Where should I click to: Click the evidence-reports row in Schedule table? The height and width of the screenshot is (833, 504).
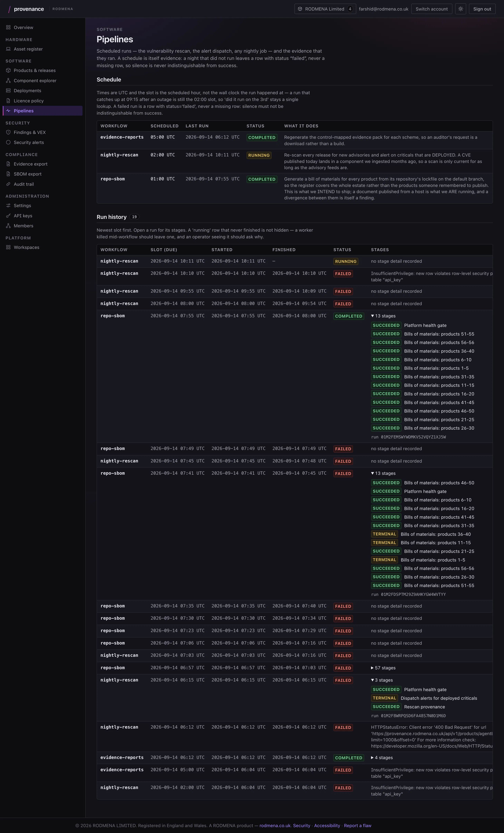294,140
